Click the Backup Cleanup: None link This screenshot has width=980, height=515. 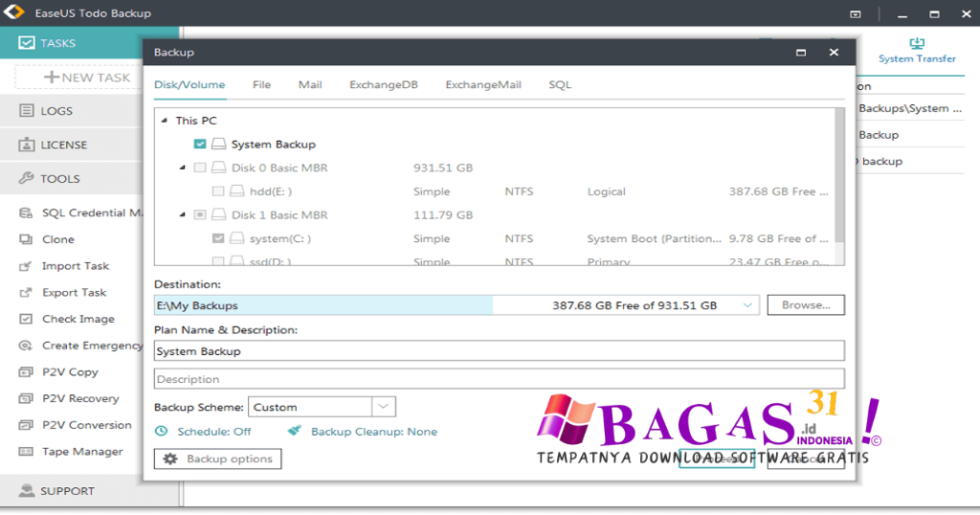coord(374,432)
